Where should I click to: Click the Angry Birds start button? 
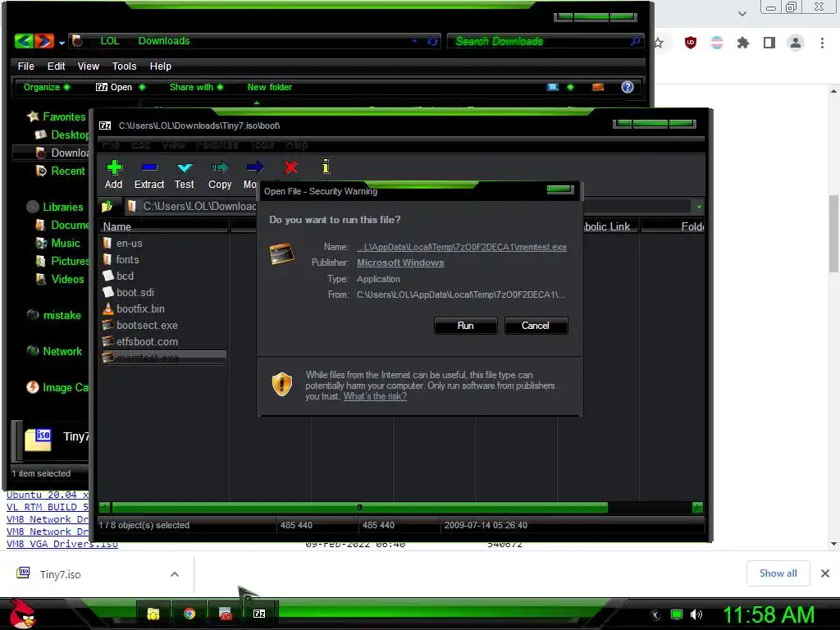click(x=21, y=614)
